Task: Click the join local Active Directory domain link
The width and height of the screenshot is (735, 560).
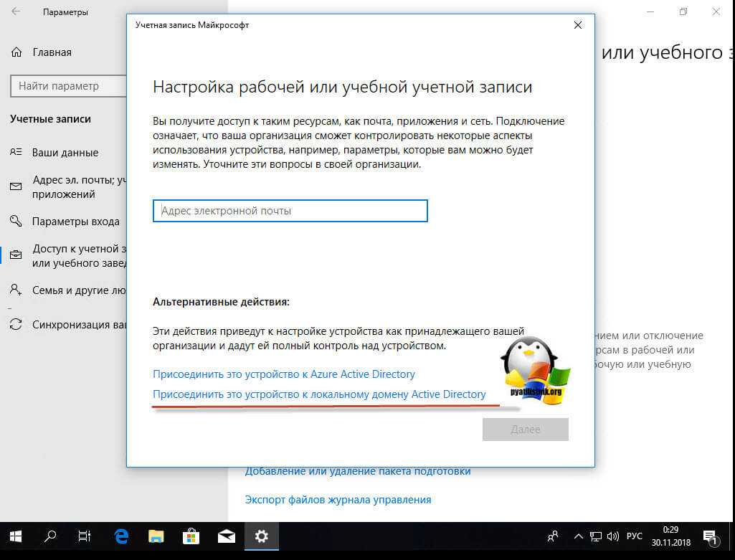Action: [x=319, y=394]
